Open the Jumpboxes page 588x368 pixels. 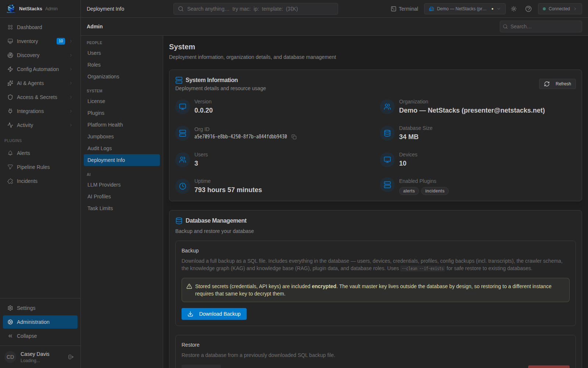(122, 137)
